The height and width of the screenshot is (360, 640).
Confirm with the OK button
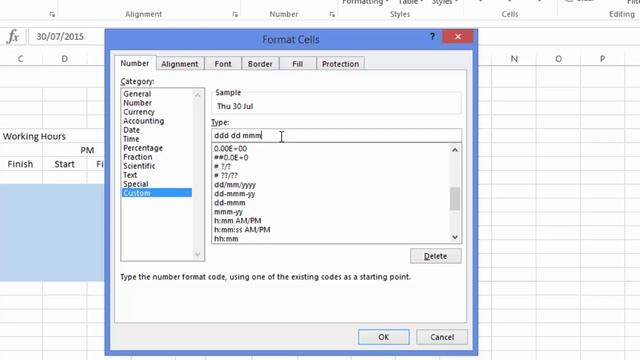383,337
